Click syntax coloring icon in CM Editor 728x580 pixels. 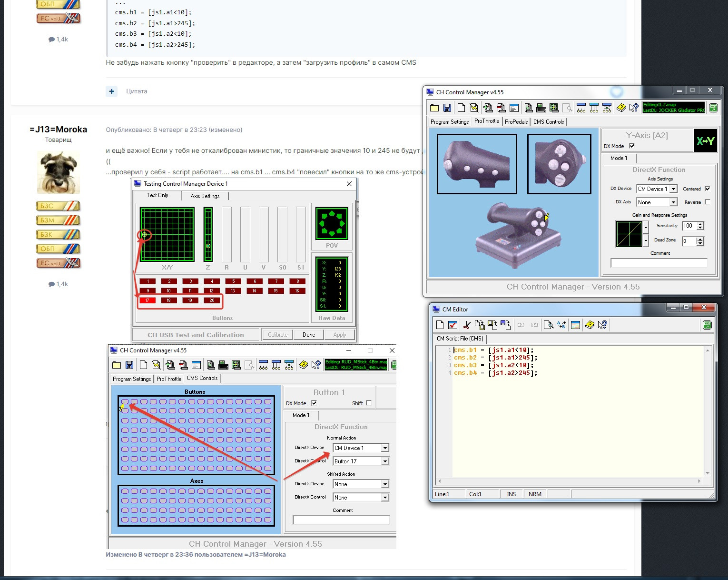[x=575, y=325]
